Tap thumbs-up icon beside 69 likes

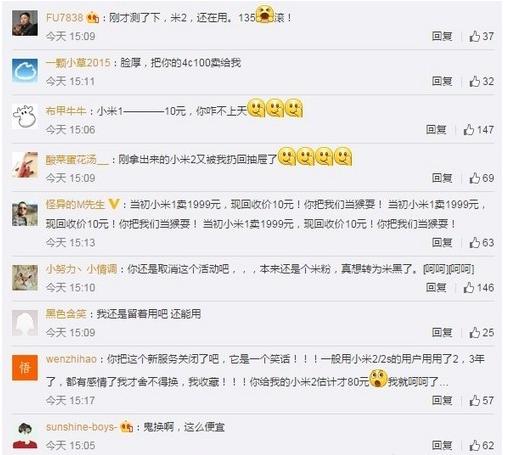click(474, 178)
